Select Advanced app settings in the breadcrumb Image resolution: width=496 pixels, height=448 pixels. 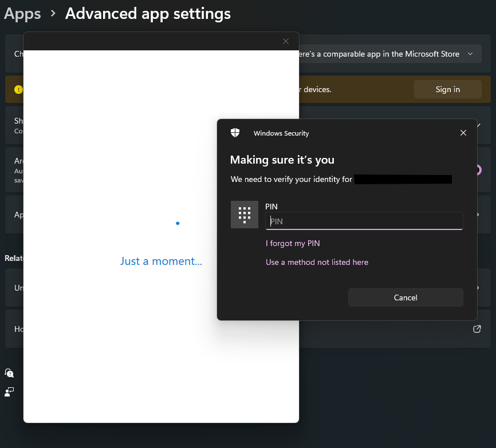(x=148, y=13)
